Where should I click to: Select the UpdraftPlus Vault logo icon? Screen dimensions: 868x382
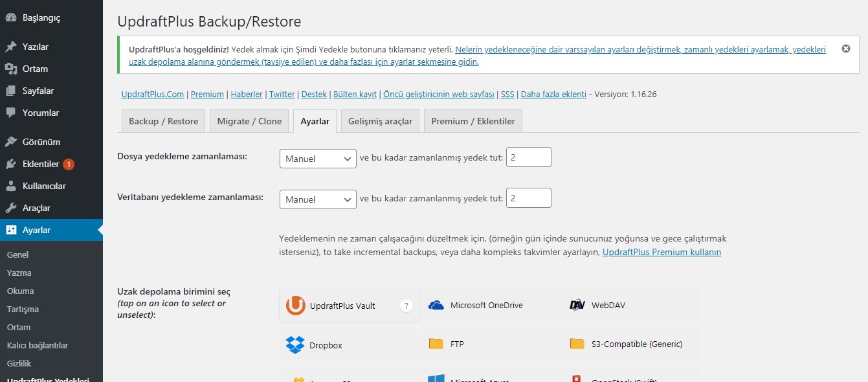tap(296, 306)
